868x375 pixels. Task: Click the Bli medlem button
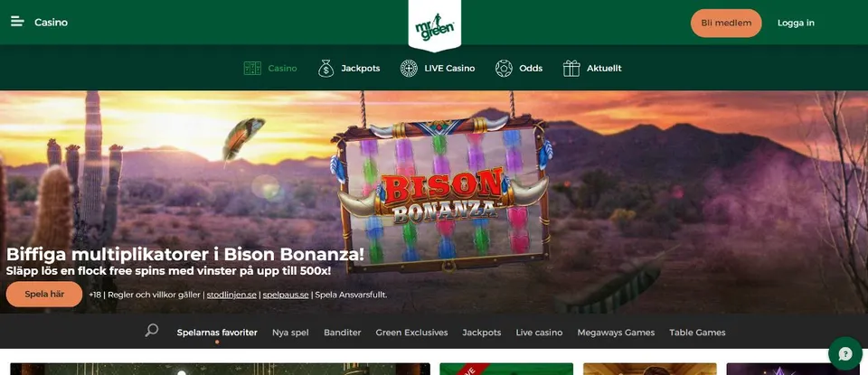tap(726, 23)
